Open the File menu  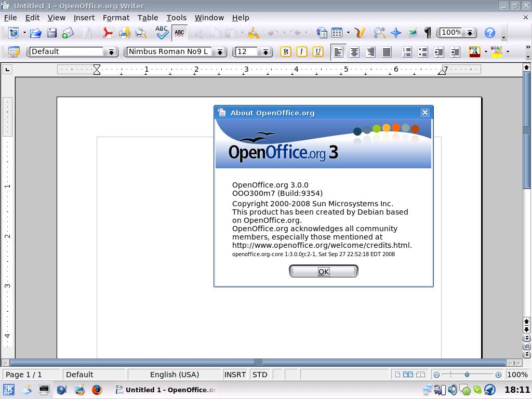click(10, 18)
